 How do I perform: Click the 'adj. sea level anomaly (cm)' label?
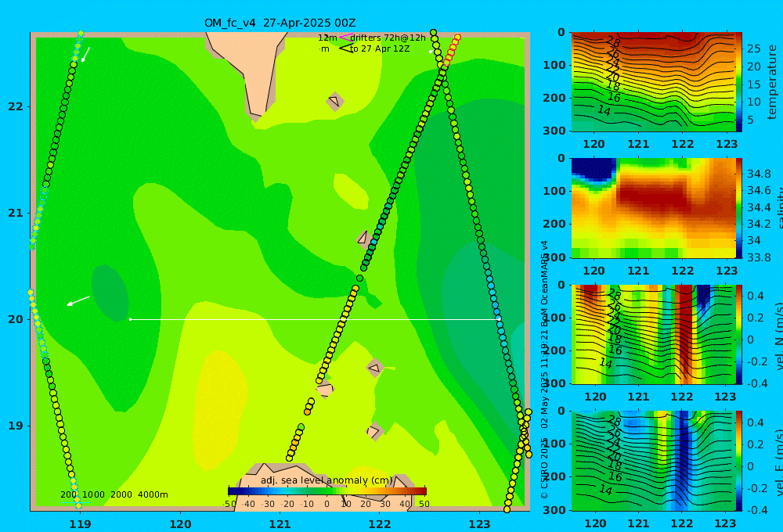[327, 480]
